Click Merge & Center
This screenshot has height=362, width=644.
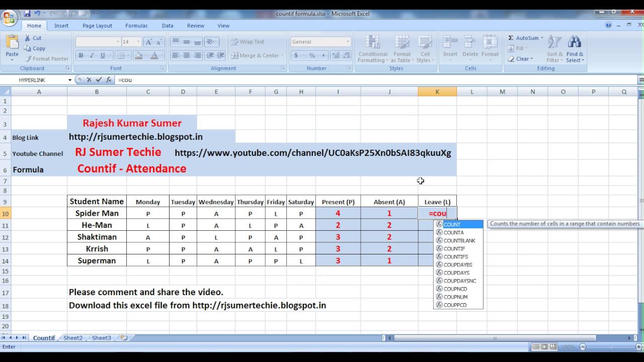pyautogui.click(x=255, y=56)
